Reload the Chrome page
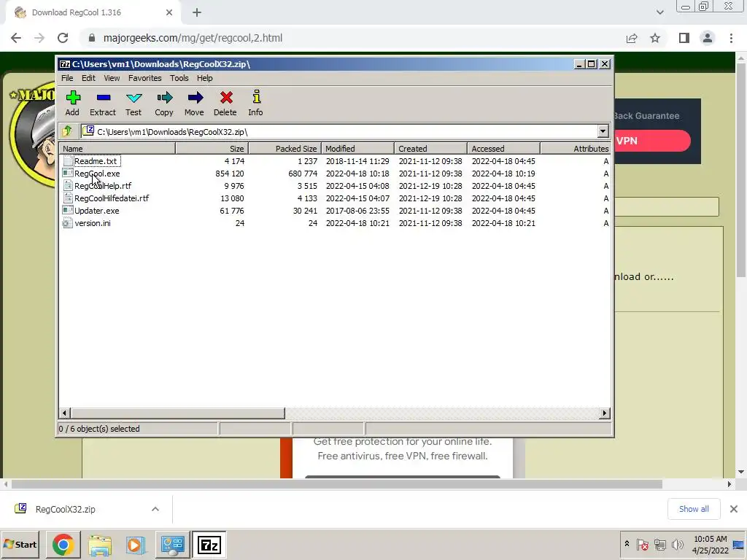This screenshot has height=560, width=747. tap(63, 38)
